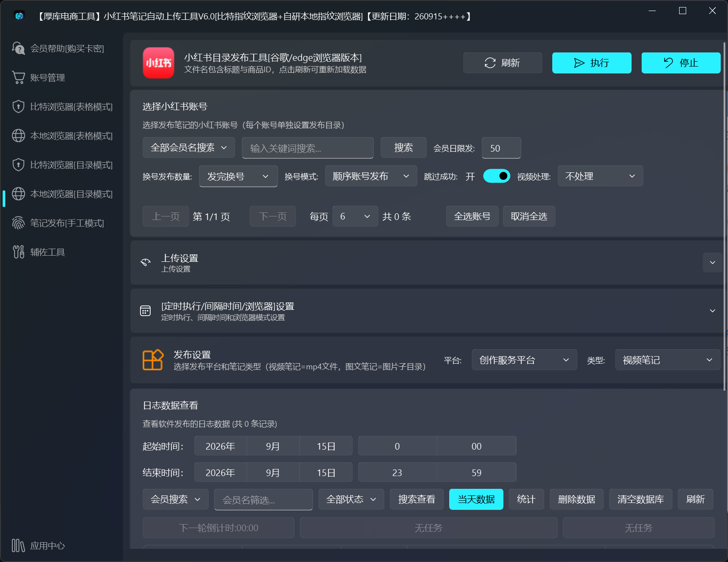Screen dimensions: 728x562
Task: Open 会员帮助[购买卡密] sidebar item
Action: 62,48
